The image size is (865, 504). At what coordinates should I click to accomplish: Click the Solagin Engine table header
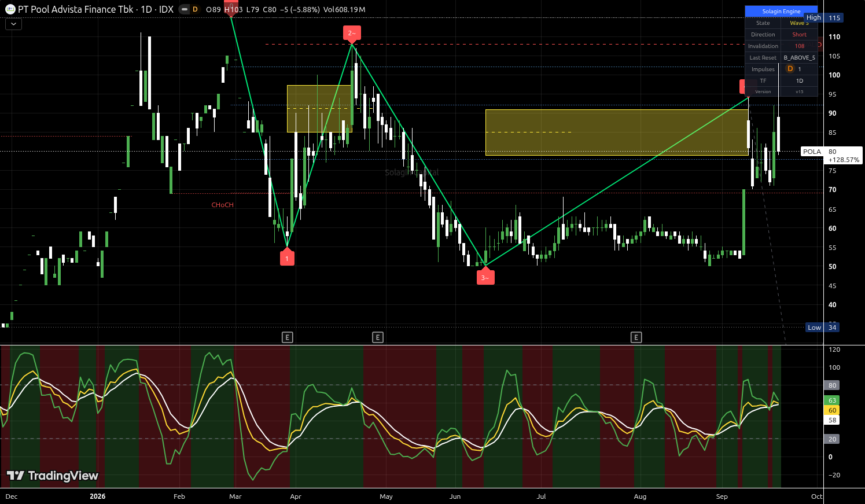[781, 11]
